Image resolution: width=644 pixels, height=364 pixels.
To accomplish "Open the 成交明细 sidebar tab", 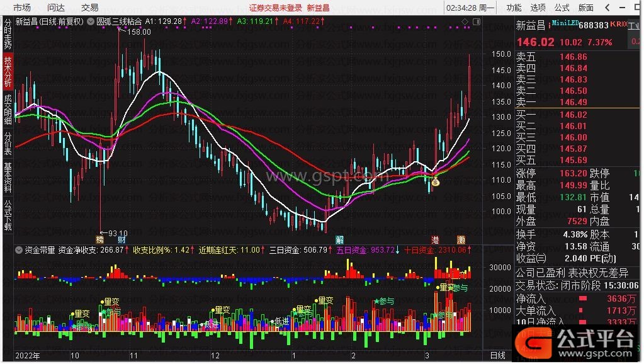I will pos(8,110).
